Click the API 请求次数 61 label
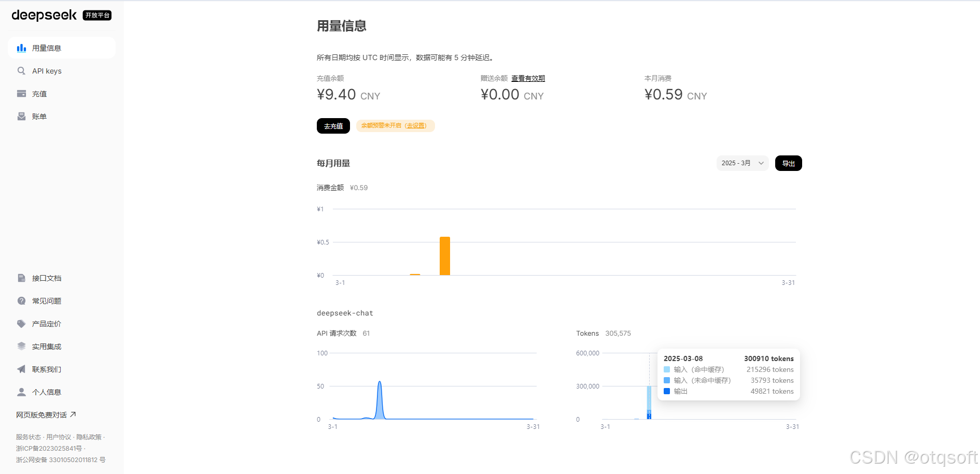The height and width of the screenshot is (474, 980). point(343,333)
